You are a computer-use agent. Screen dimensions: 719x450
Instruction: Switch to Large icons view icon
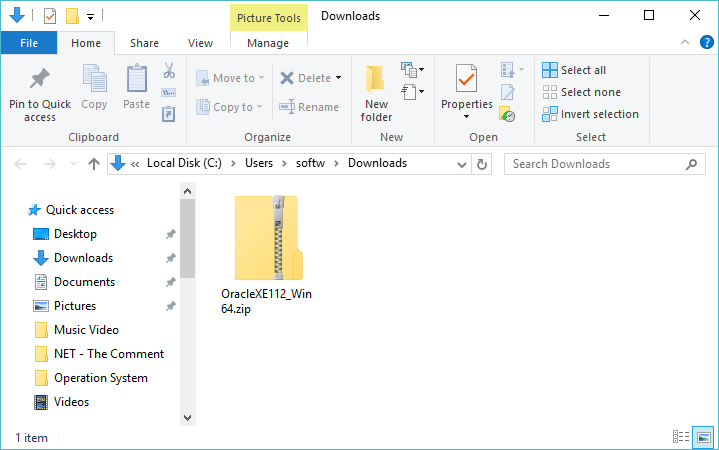(x=703, y=437)
